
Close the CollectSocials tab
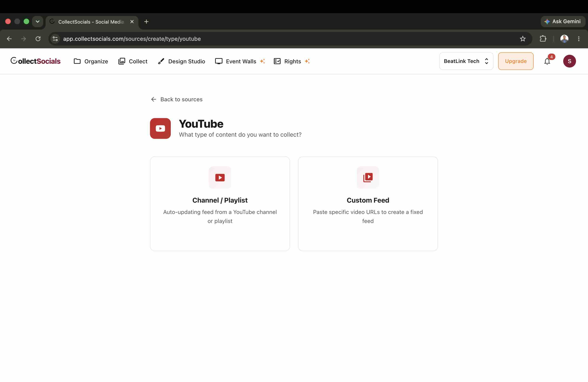click(132, 22)
